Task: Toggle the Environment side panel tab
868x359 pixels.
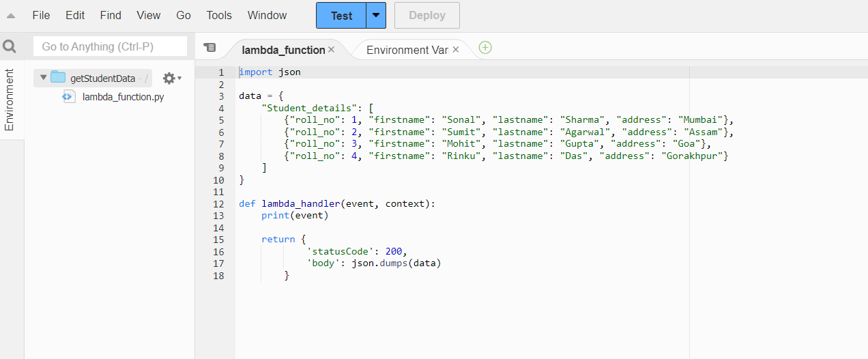Action: [10, 100]
